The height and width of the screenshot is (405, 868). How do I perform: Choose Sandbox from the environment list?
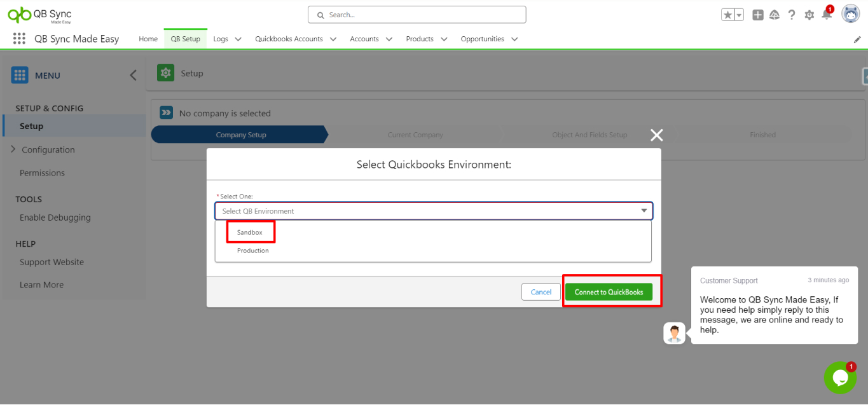point(250,233)
